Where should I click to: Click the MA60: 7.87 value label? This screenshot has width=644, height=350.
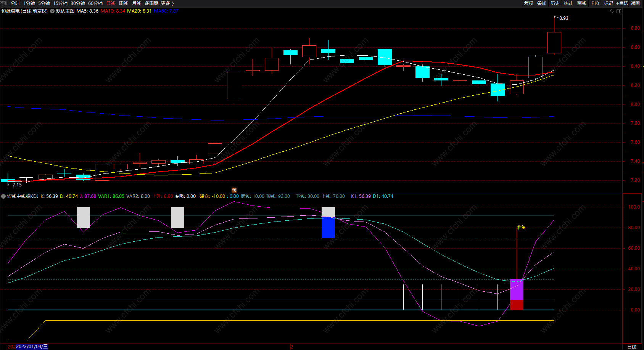166,11
